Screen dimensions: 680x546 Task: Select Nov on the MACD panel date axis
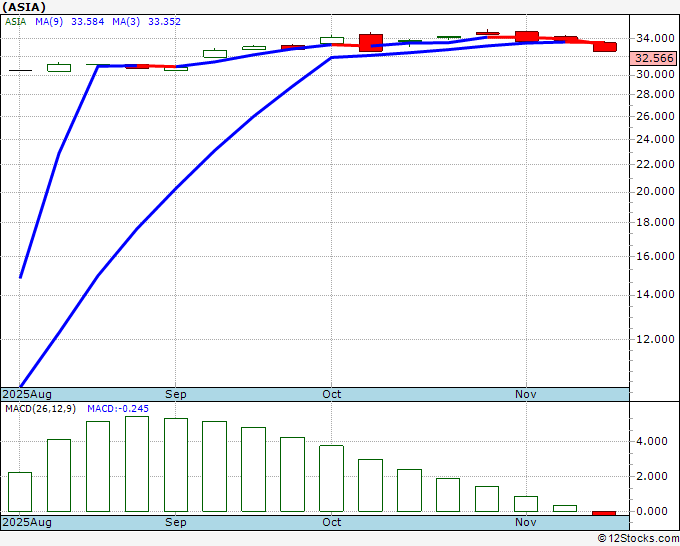(526, 523)
